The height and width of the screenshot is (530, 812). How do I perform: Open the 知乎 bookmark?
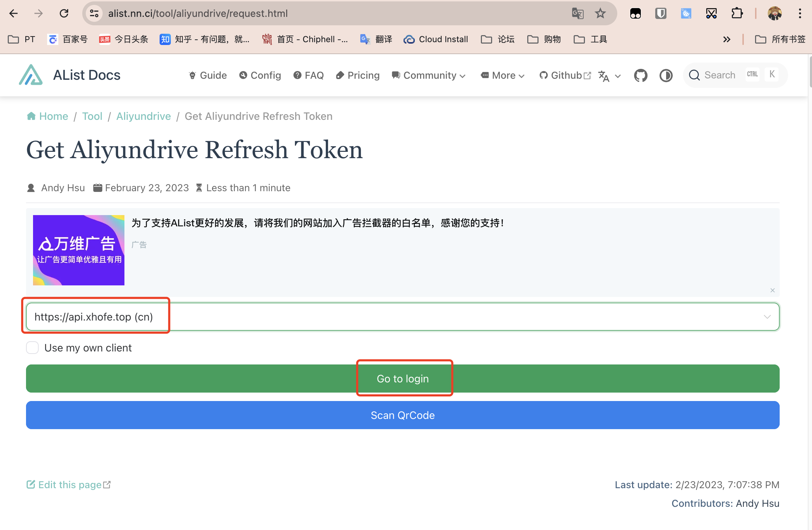pyautogui.click(x=205, y=39)
